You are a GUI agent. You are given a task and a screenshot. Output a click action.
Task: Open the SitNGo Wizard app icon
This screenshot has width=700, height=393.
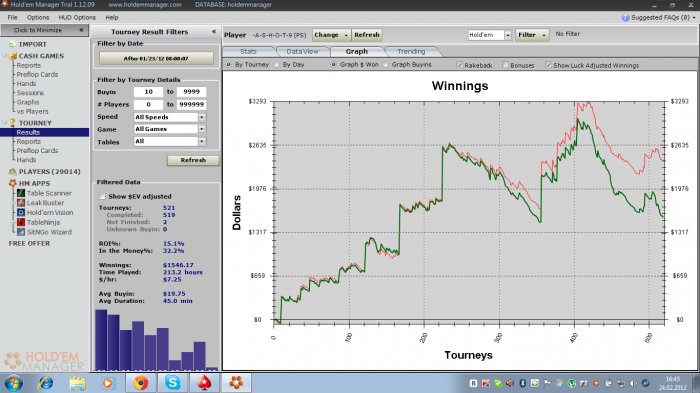pyautogui.click(x=21, y=232)
